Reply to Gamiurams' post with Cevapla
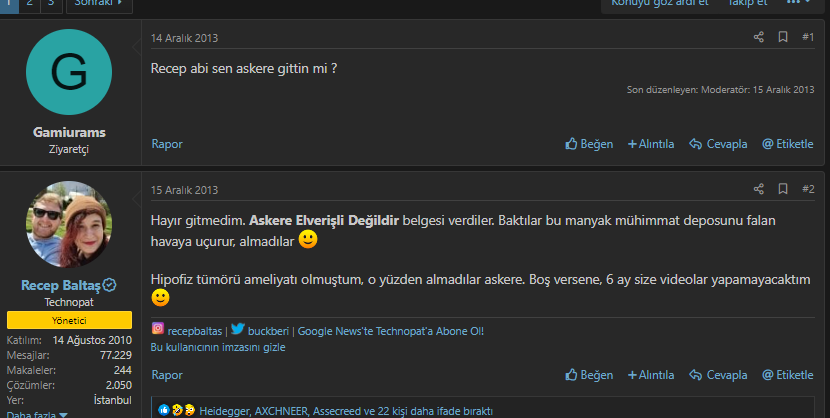Viewport: 830px width, 418px height. (718, 144)
